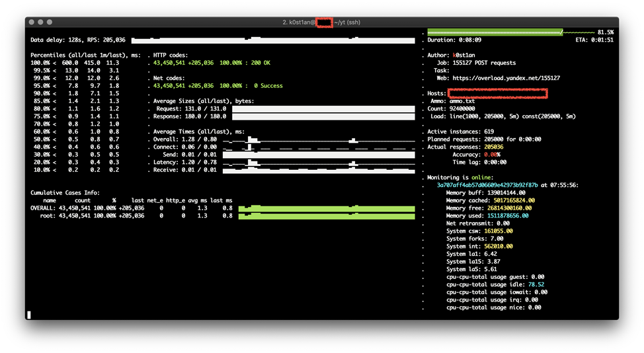Screen dimensions: 644x353
Task: Click the yellow minimize window button
Action: pyautogui.click(x=40, y=22)
